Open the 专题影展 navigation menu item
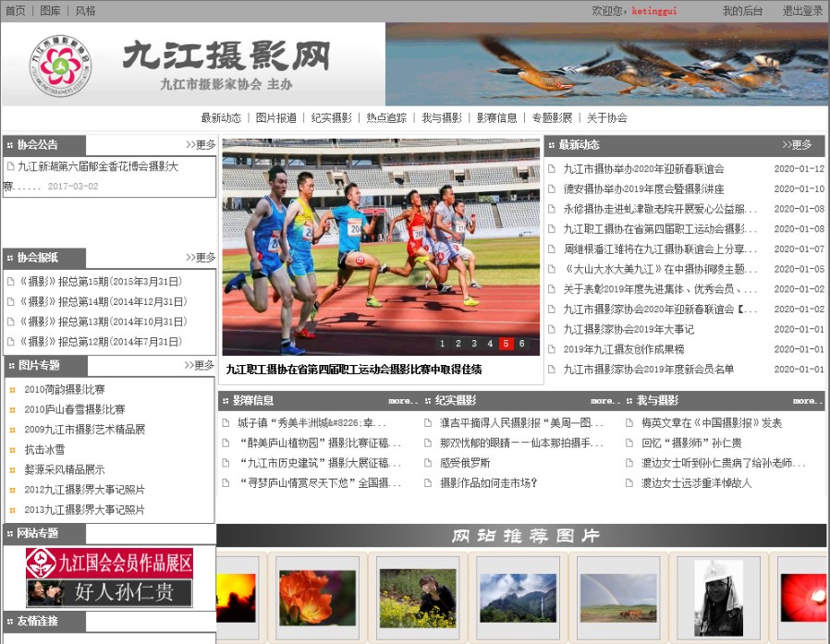Screen dimensions: 830x644 coord(552,118)
